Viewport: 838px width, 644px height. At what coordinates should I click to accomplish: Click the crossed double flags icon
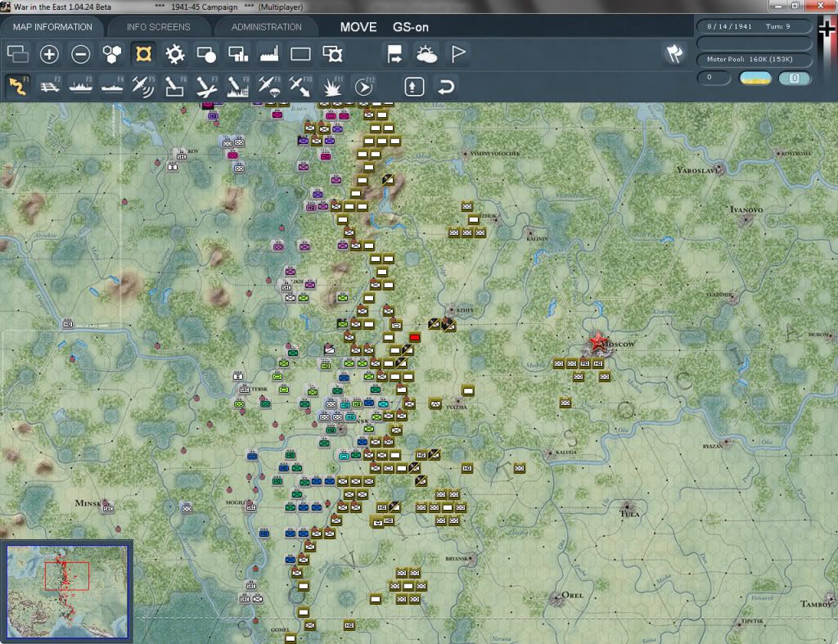[674, 53]
